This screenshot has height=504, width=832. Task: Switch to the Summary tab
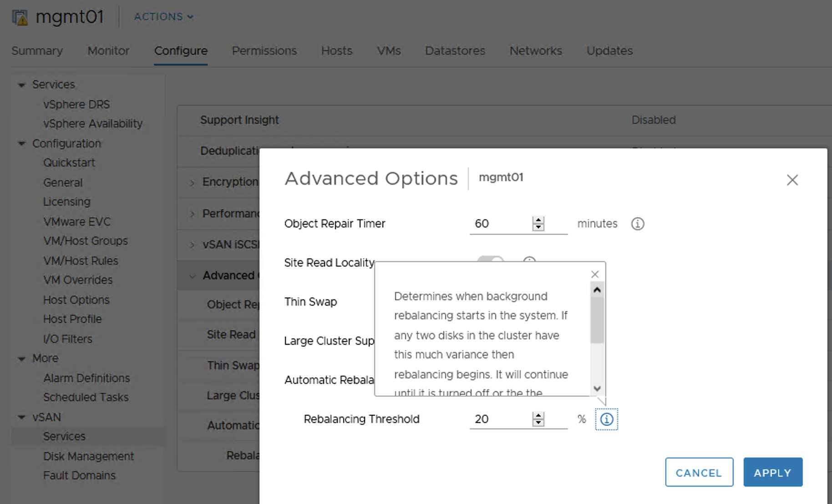point(37,50)
